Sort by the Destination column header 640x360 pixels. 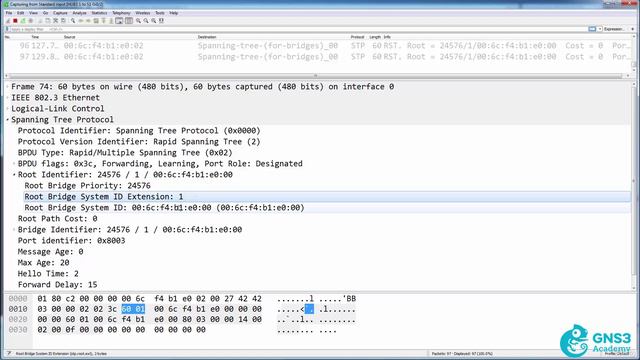[207, 37]
